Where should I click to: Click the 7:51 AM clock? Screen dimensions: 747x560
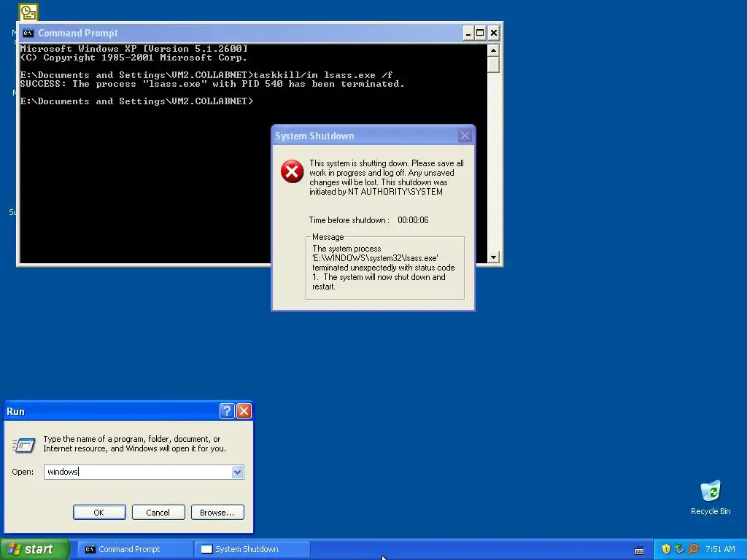(x=720, y=549)
